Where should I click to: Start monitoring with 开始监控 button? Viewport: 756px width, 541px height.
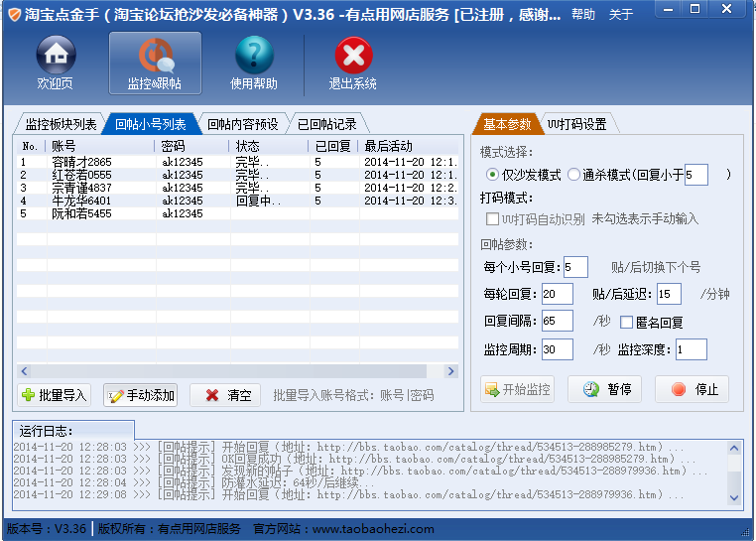(x=517, y=389)
